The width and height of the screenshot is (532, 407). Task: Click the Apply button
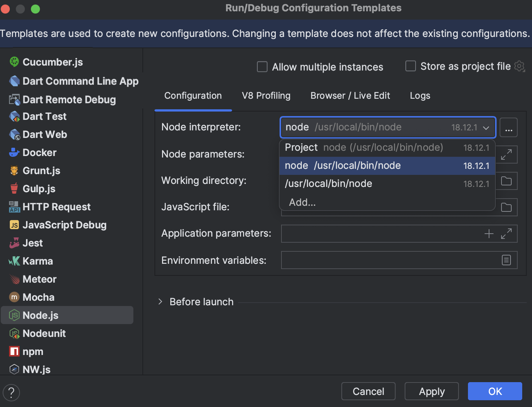[x=431, y=391]
